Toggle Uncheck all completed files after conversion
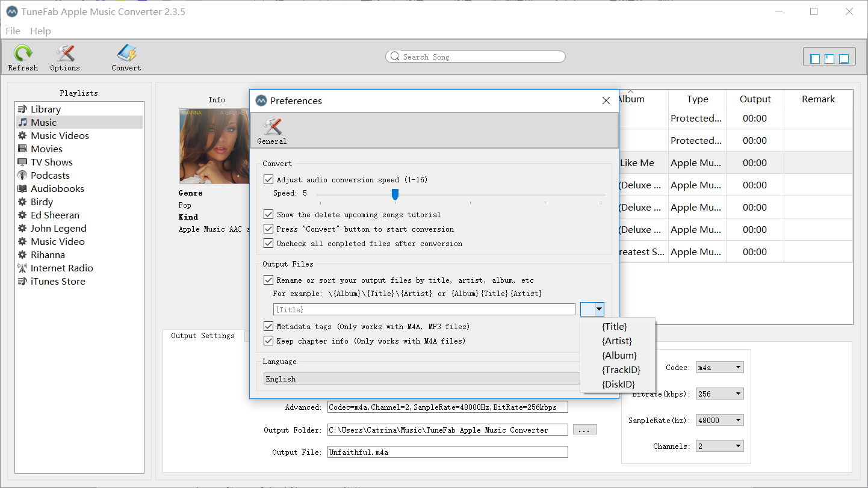Viewport: 868px width, 488px height. tap(268, 243)
